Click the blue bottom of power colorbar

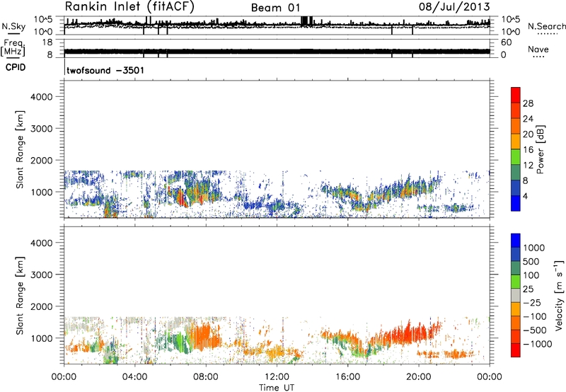click(x=516, y=203)
